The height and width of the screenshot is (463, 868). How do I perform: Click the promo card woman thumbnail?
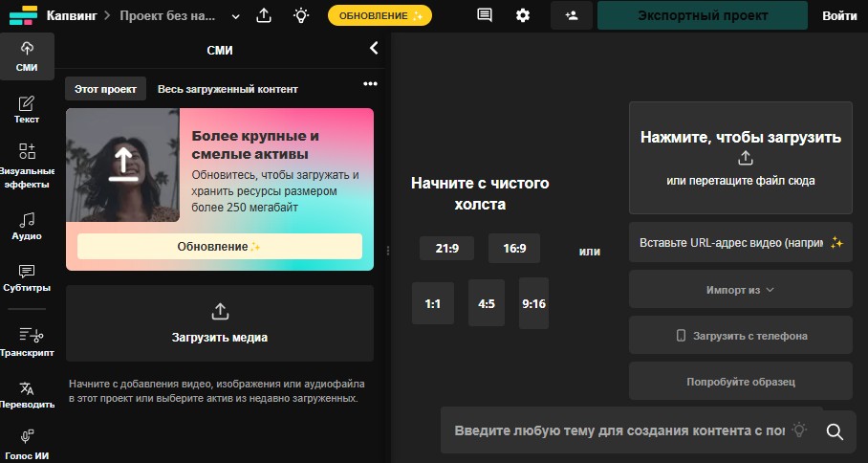coord(123,165)
